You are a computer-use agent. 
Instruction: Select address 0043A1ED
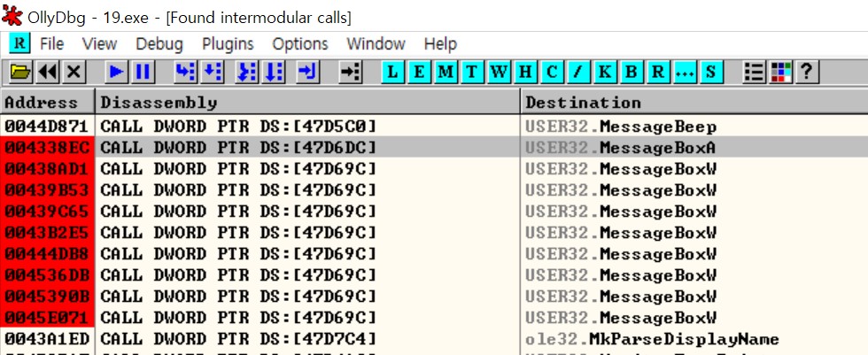click(x=47, y=338)
